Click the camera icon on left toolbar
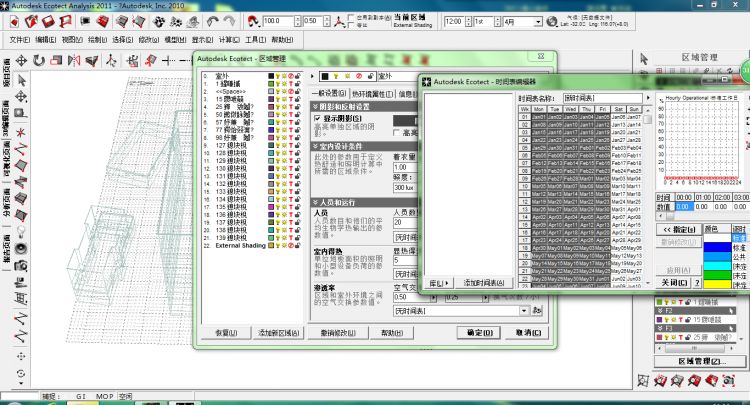This screenshot has height=405, width=750. pyautogui.click(x=21, y=265)
